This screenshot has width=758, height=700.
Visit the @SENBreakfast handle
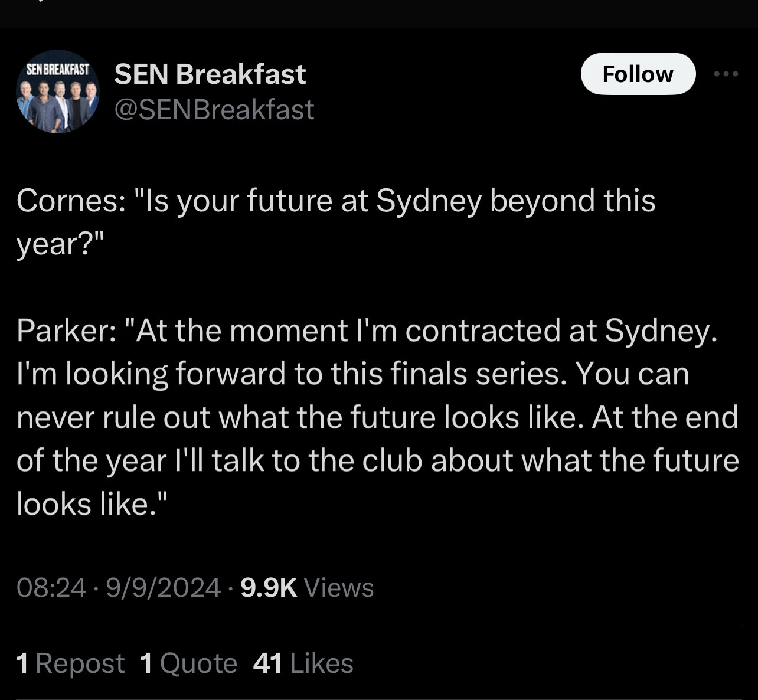(214, 110)
